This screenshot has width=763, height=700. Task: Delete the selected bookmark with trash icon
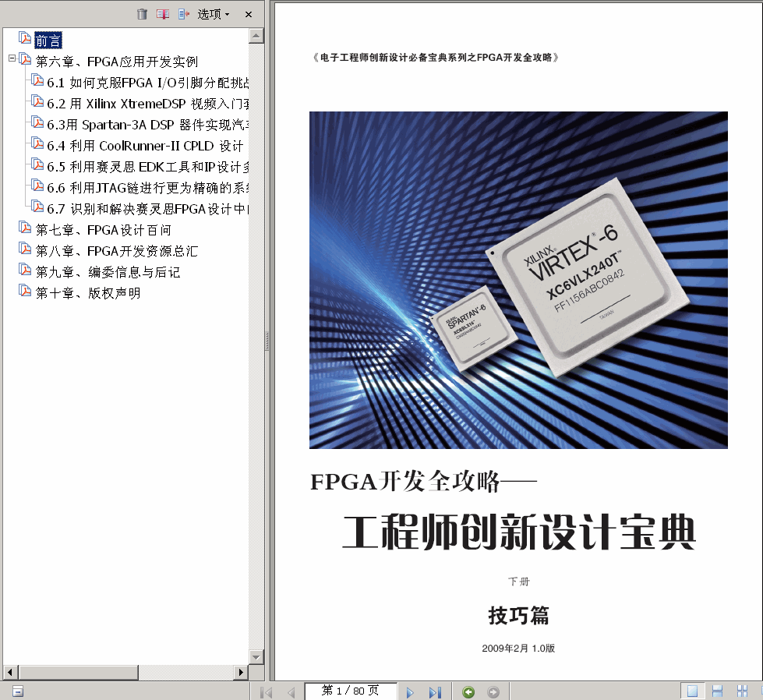pos(142,14)
